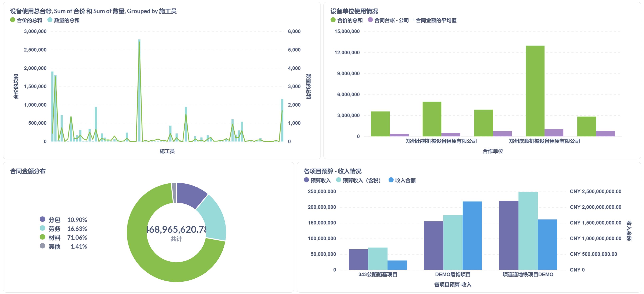Click the tallest green bar in 设备单位使用情况

click(x=535, y=91)
